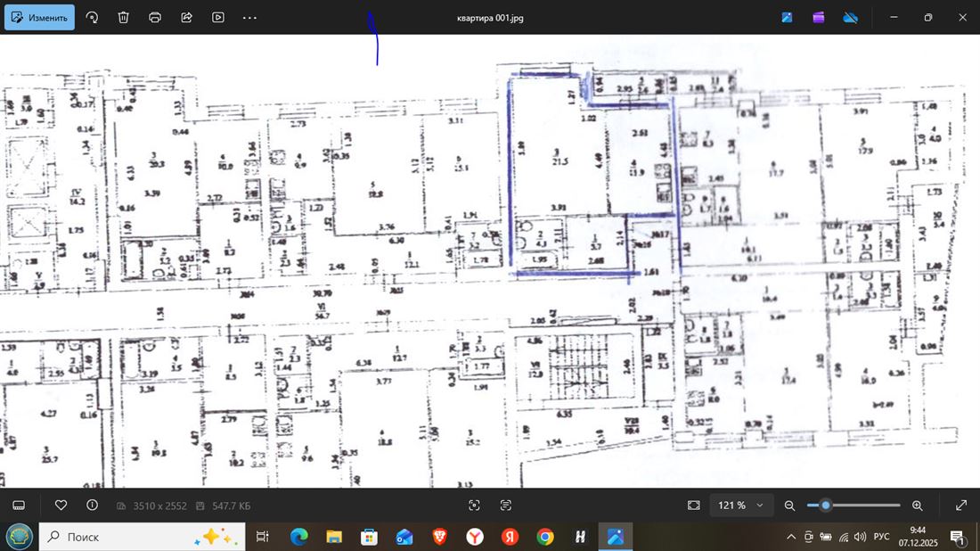980x551 pixels.
Task: Toggle fit-to-window view icon
Action: [x=694, y=506]
